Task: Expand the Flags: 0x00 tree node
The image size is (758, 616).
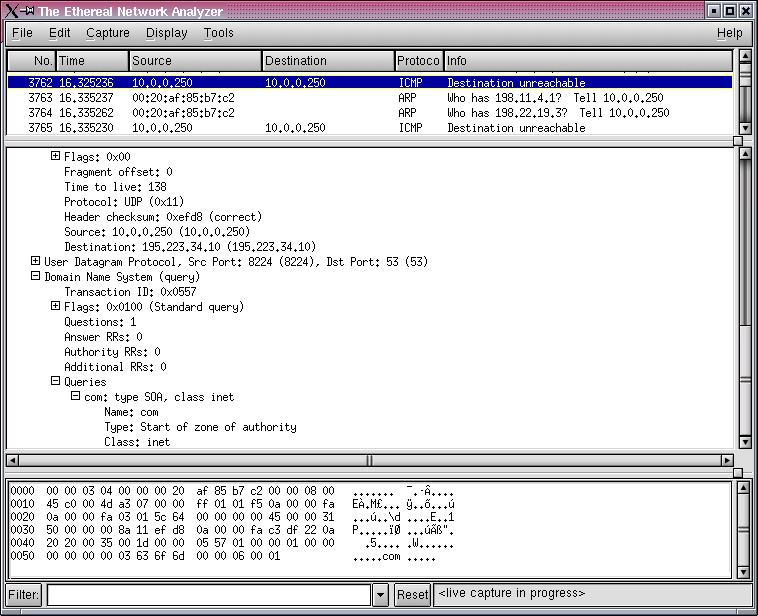Action: 56,157
